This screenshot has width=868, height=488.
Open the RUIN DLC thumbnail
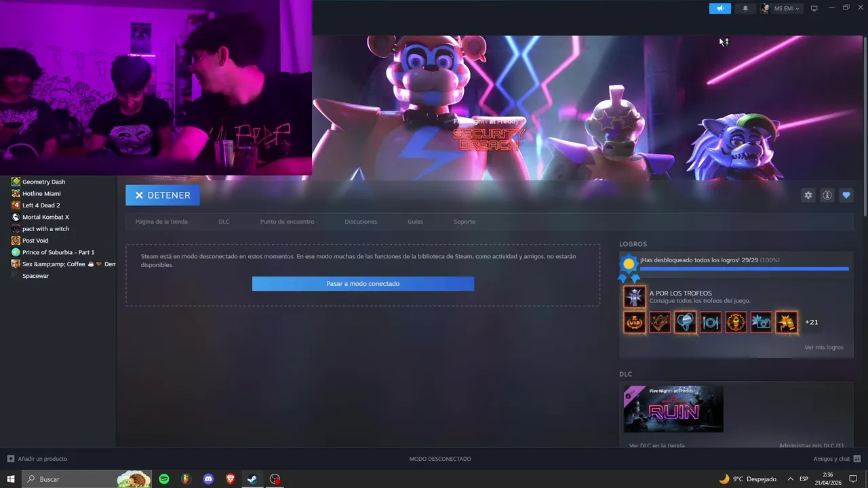[x=673, y=409]
